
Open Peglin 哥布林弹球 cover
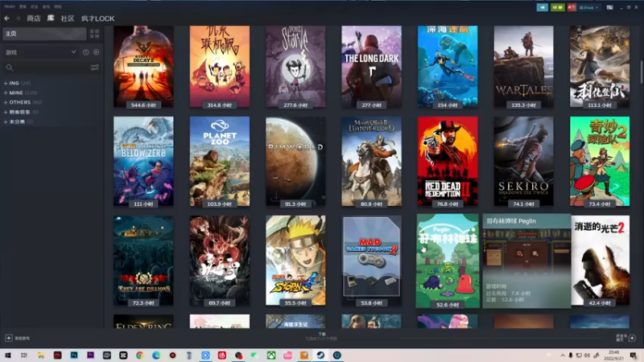pos(448,261)
